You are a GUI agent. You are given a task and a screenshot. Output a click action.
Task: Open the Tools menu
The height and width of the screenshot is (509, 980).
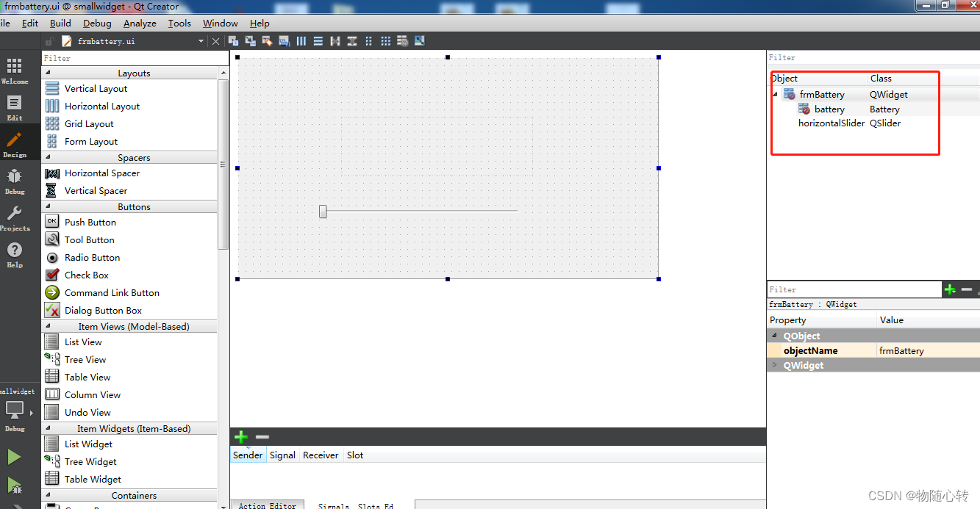pos(179,23)
